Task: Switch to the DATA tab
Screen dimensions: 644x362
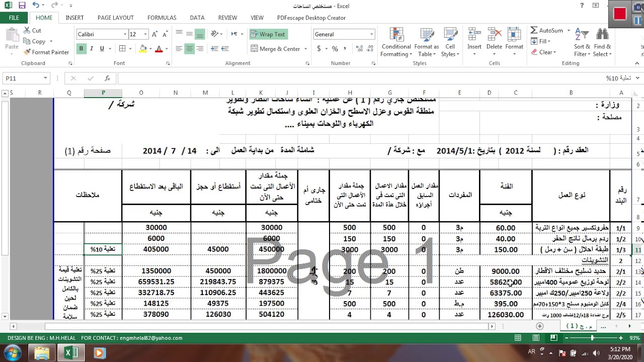Action: (x=197, y=18)
